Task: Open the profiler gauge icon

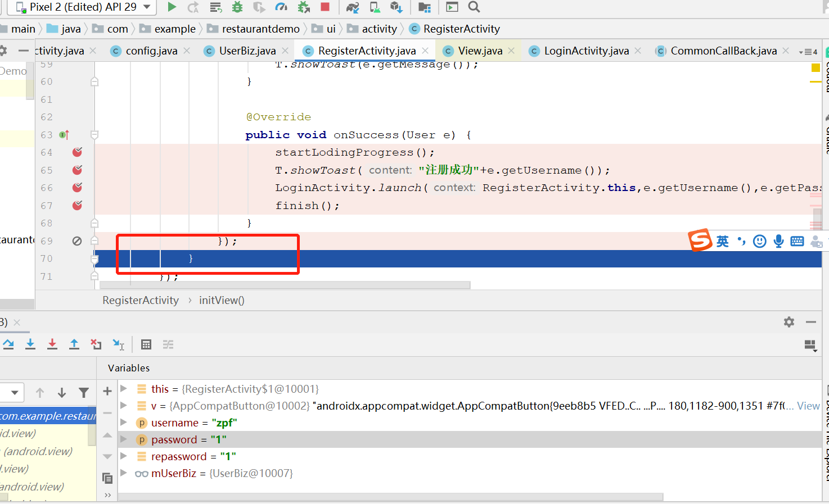Action: click(x=281, y=7)
